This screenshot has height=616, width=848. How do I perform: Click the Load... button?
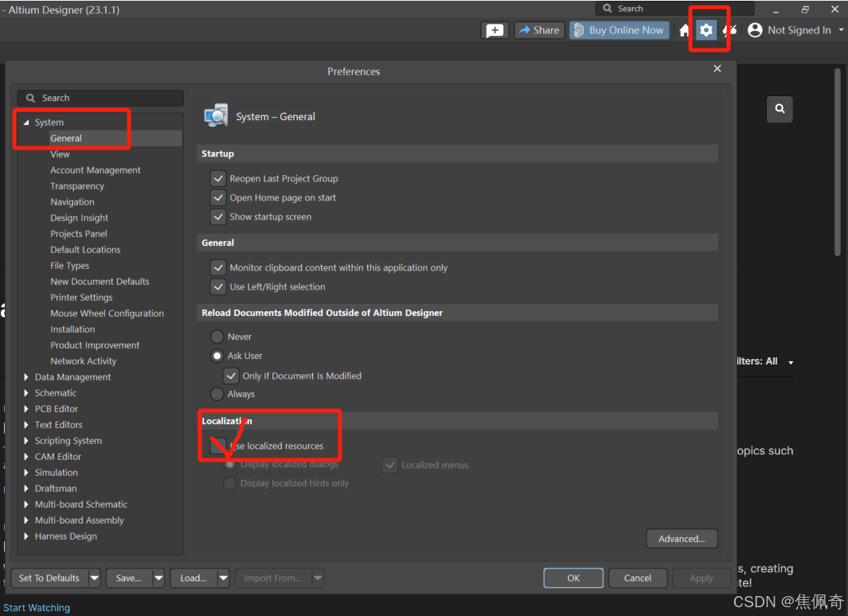click(193, 578)
